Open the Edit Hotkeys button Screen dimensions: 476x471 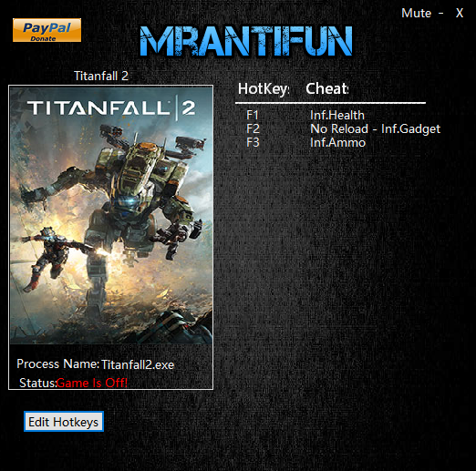click(64, 422)
